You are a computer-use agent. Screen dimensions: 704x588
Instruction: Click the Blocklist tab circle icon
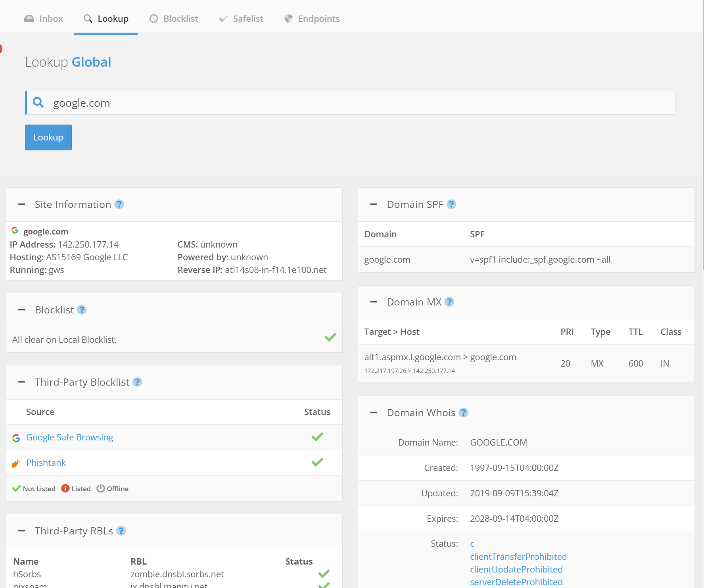pos(153,19)
